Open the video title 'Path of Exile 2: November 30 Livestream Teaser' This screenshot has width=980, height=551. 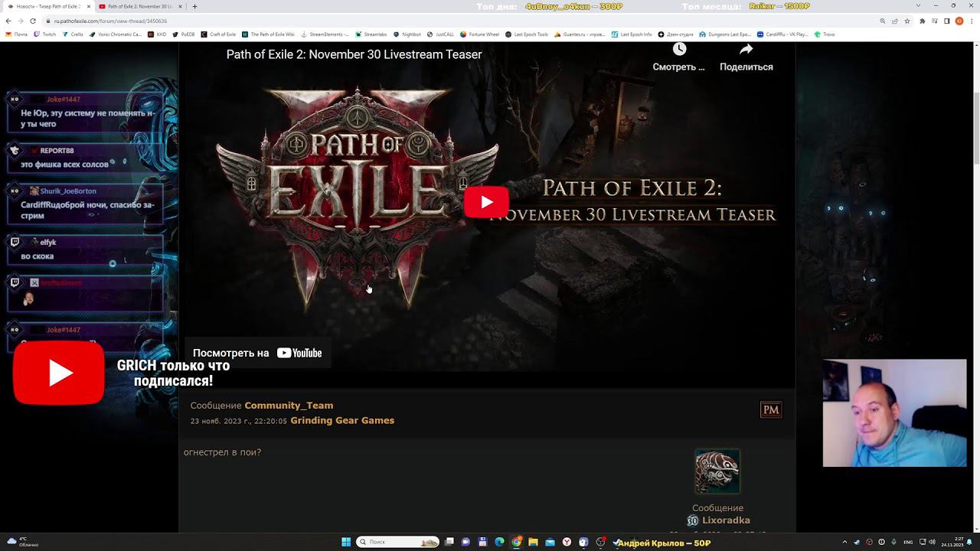[x=354, y=54]
